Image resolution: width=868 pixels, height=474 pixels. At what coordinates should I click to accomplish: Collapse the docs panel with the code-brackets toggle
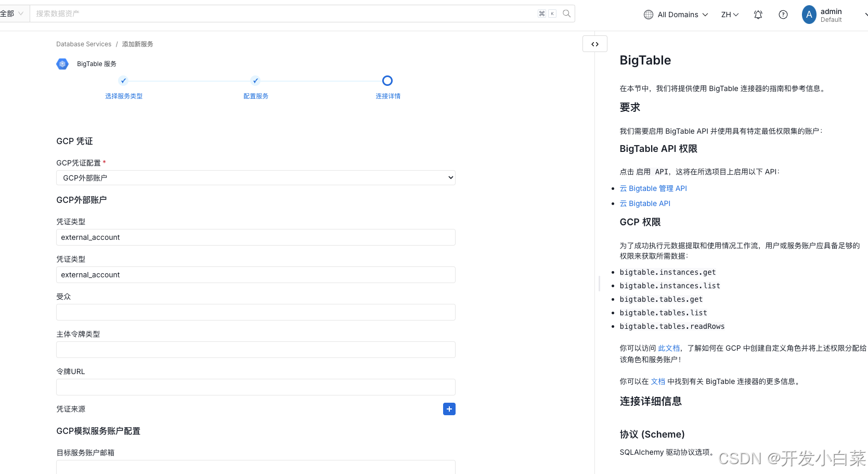595,44
